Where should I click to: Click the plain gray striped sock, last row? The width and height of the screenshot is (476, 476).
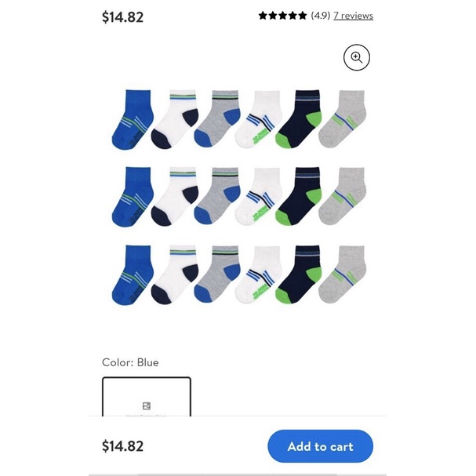point(342,274)
